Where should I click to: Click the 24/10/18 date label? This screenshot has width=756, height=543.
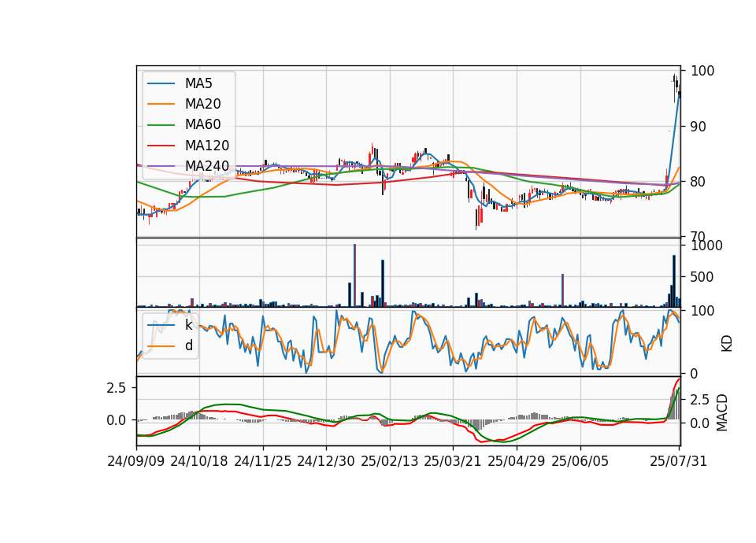coord(199,461)
